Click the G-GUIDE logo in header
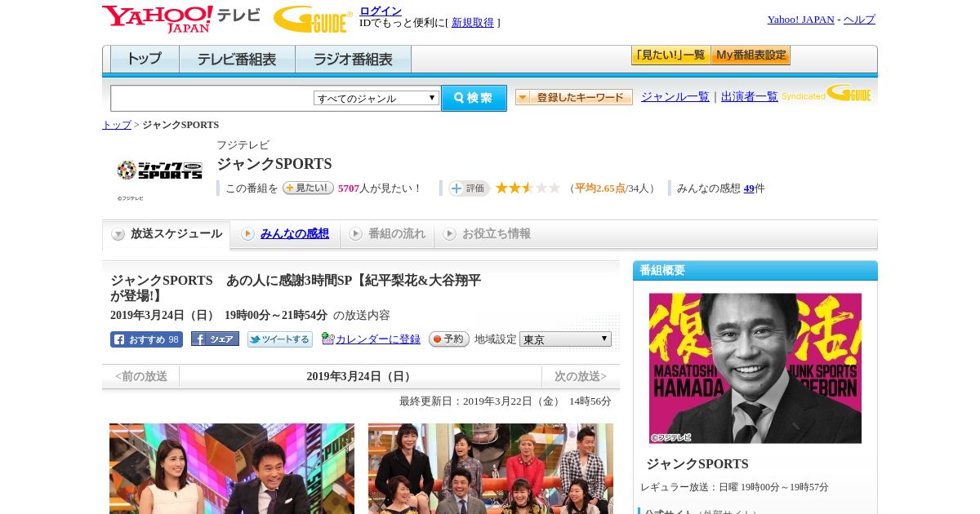The height and width of the screenshot is (514, 980). point(313,19)
